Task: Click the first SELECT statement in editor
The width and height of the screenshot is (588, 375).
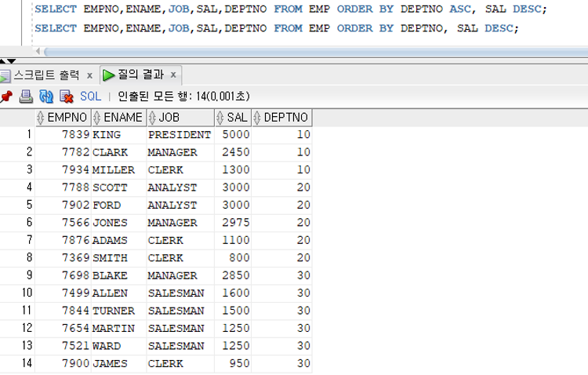Action: 291,9
